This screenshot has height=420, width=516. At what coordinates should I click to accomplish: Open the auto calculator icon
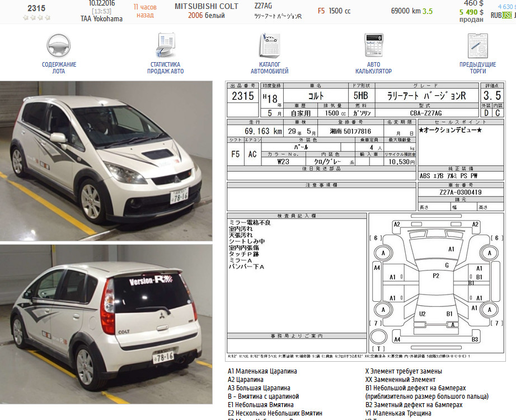[x=373, y=45]
